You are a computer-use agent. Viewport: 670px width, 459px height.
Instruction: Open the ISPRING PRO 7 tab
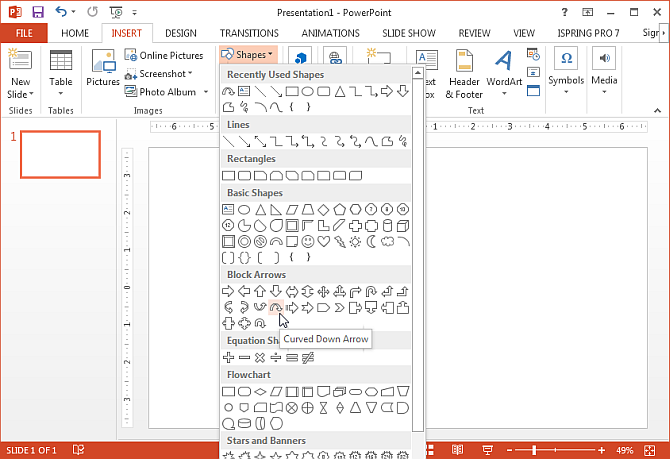[588, 33]
